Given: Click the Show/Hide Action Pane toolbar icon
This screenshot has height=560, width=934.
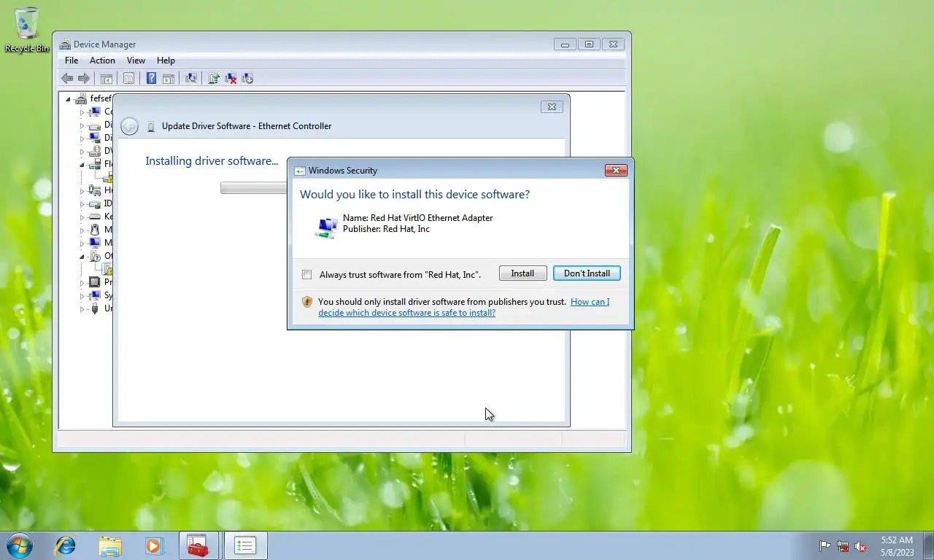Looking at the screenshot, I should click(x=169, y=79).
